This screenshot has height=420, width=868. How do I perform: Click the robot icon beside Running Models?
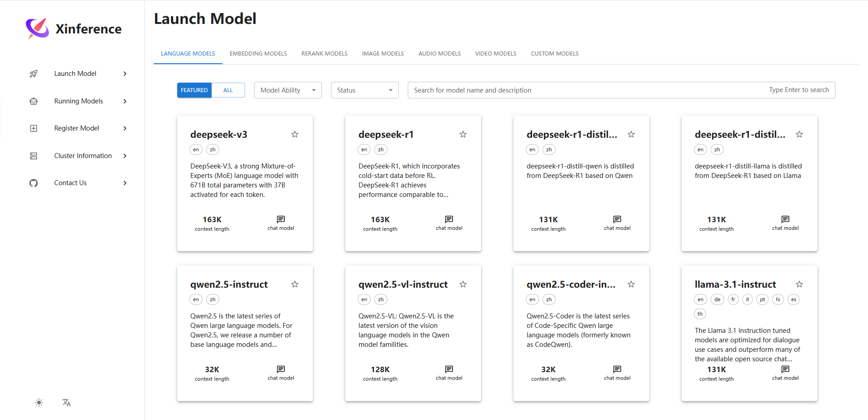[33, 101]
